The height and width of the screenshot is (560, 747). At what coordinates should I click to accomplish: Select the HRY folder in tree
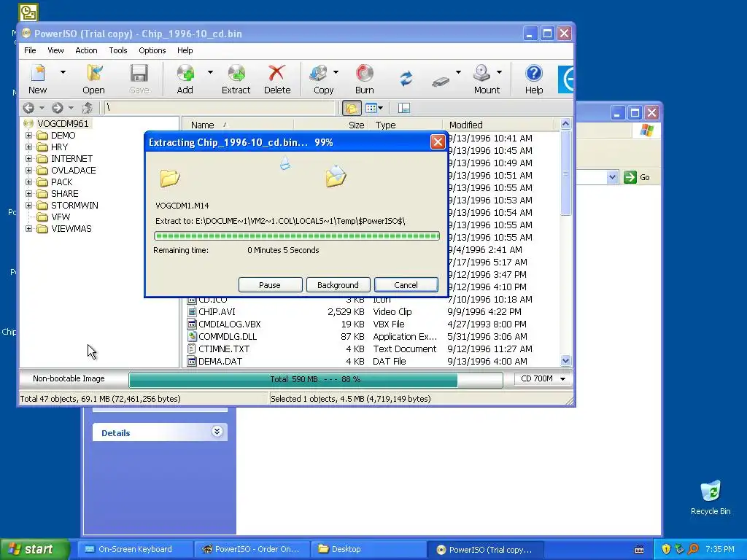point(59,147)
